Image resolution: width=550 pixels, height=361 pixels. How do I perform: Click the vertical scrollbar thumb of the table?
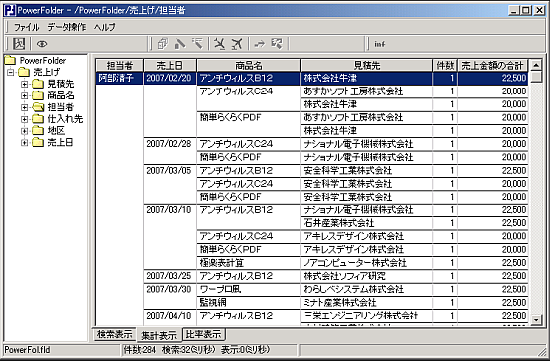(536, 77)
